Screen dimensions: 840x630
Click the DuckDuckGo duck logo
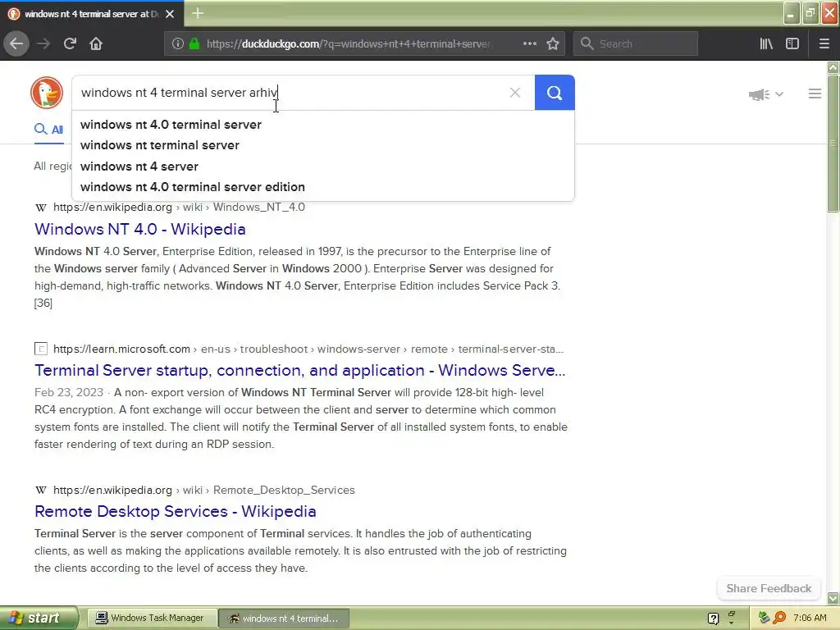point(47,93)
